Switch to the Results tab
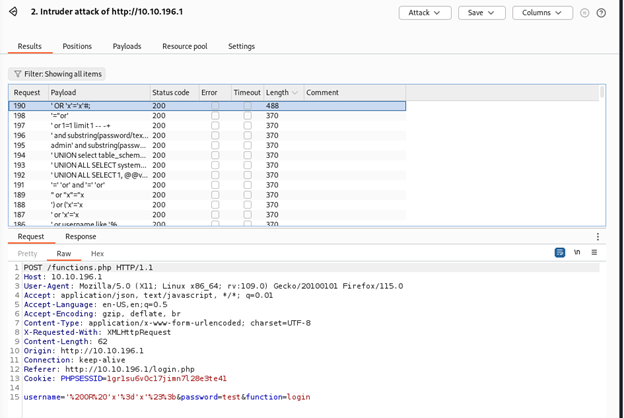The width and height of the screenshot is (624, 418). [x=29, y=46]
